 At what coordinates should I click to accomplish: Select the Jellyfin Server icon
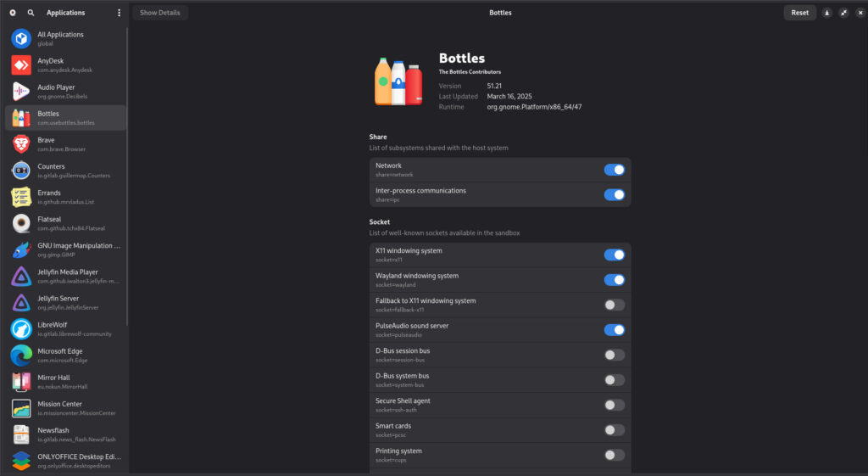point(21,303)
